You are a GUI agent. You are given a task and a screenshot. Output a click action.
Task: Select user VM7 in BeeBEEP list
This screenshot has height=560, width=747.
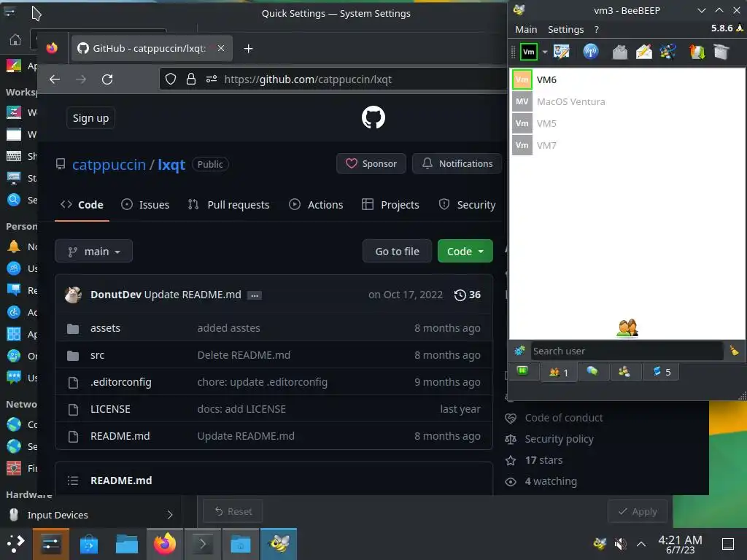pos(627,145)
